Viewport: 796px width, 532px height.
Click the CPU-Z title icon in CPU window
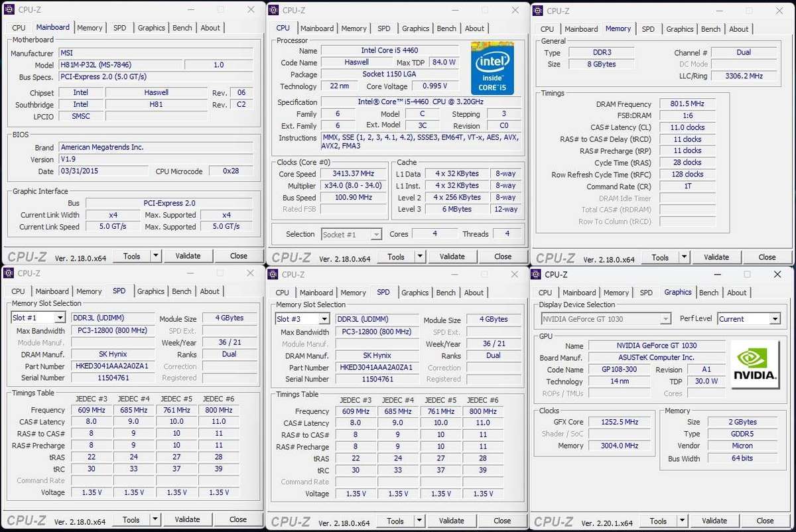(273, 9)
